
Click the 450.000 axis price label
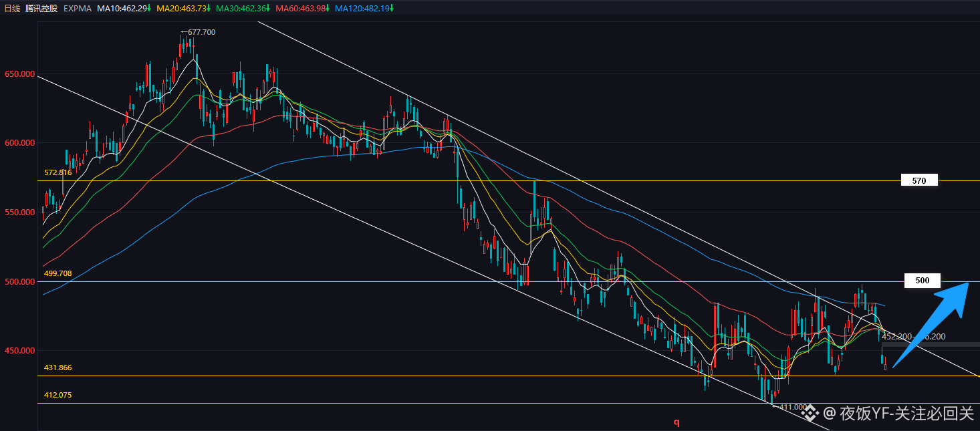[x=19, y=350]
